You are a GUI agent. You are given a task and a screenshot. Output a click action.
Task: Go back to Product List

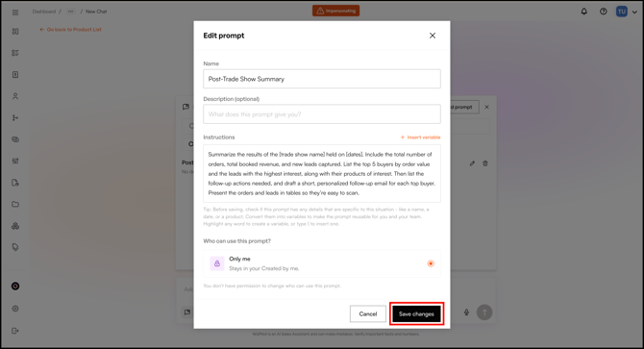click(70, 30)
